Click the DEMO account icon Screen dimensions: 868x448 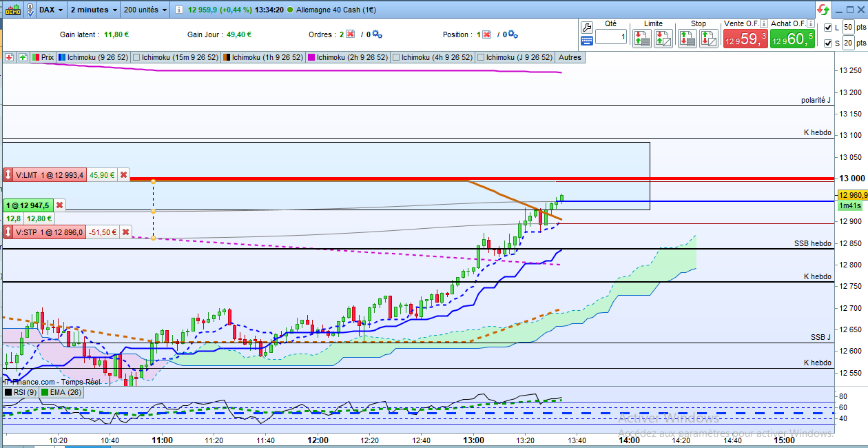point(13,10)
